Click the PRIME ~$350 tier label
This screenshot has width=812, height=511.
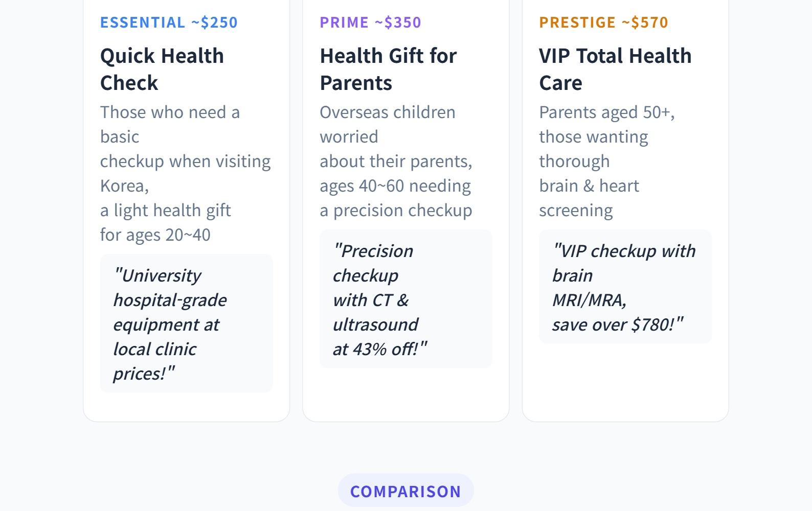point(370,22)
